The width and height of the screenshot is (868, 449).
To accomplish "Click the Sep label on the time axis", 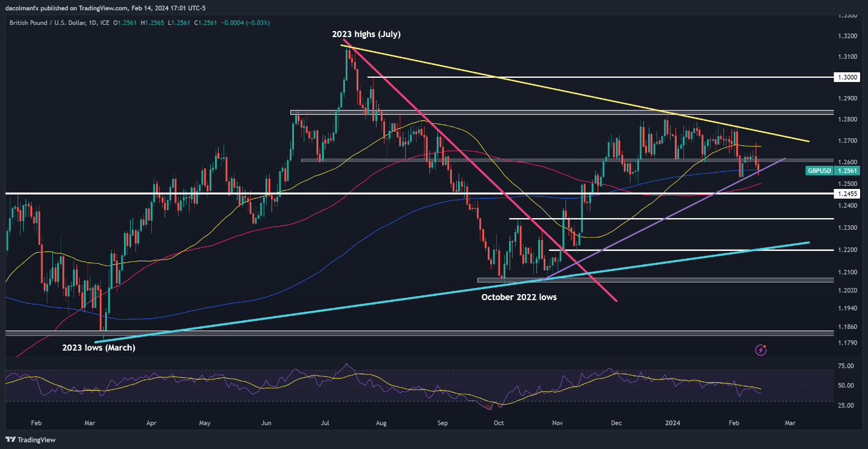I will 442,422.
